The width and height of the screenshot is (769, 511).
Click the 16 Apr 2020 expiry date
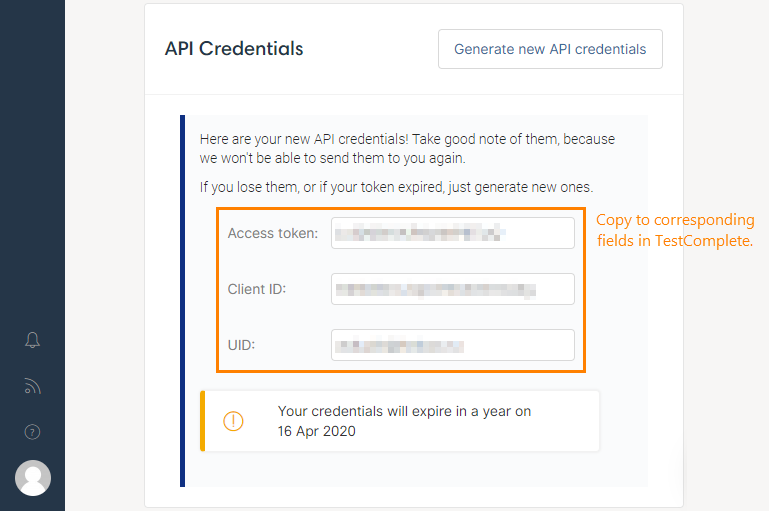317,432
